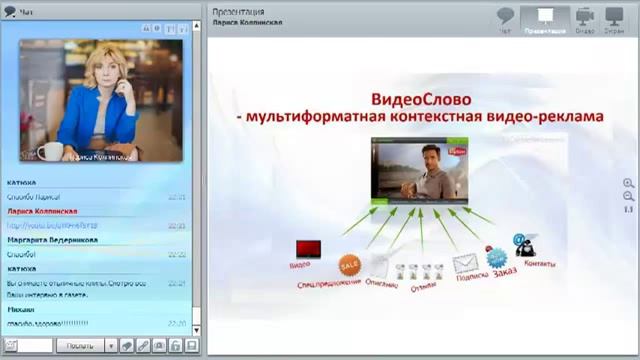The width and height of the screenshot is (640, 360).
Task: Click the chat scrollbar up arrow
Action: pyautogui.click(x=196, y=26)
